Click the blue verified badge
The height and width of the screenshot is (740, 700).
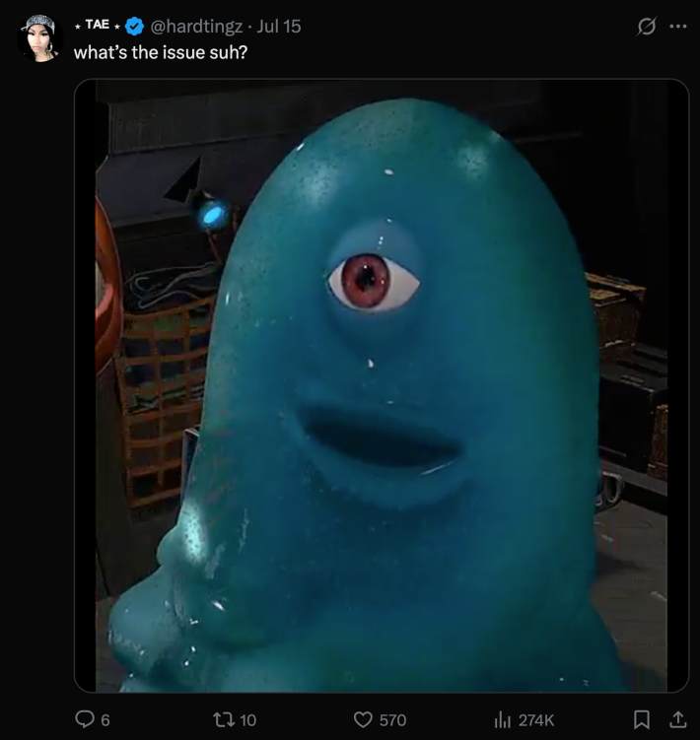click(134, 27)
